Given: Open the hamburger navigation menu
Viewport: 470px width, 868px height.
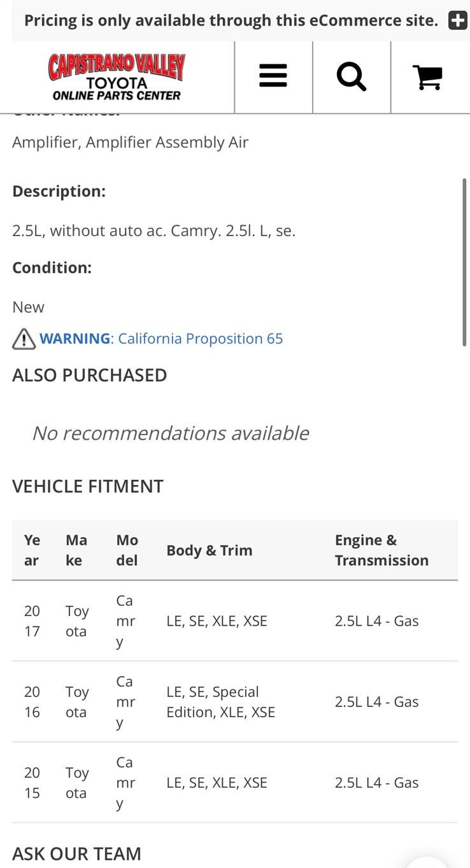Looking at the screenshot, I should coord(273,78).
